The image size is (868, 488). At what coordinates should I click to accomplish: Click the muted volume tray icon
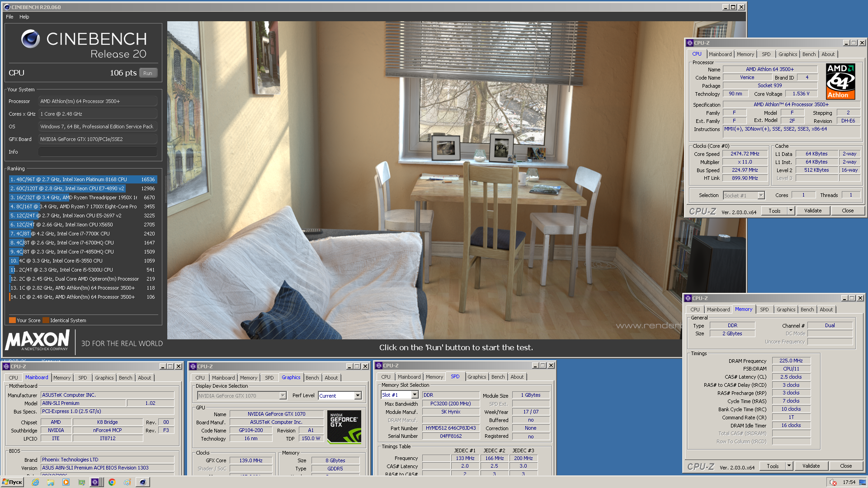(833, 482)
